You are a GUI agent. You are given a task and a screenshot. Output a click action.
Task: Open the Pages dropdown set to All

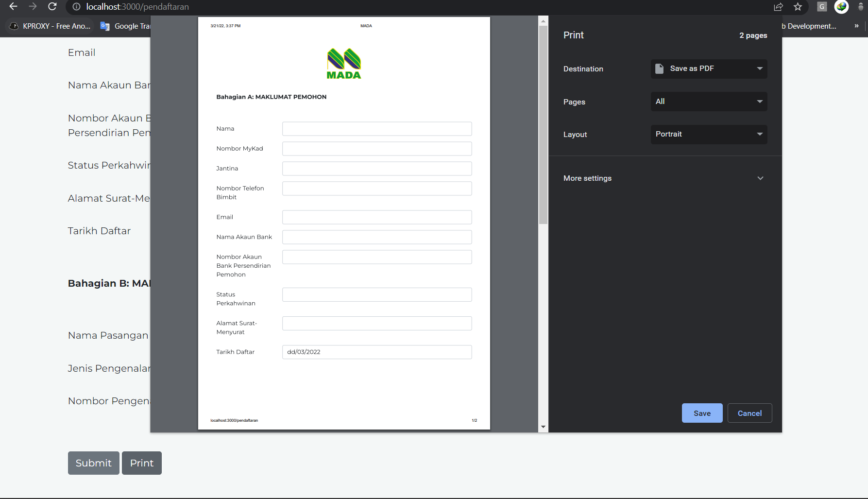tap(709, 101)
